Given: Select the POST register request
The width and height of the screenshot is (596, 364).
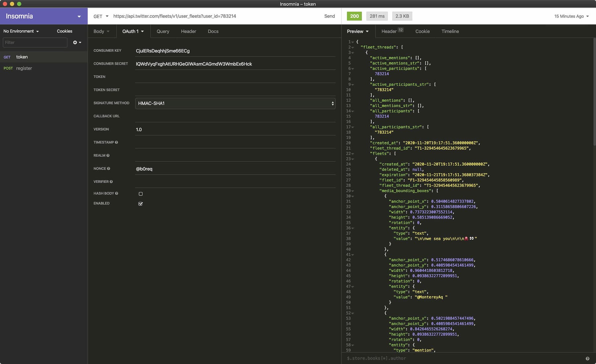Looking at the screenshot, I should tap(24, 68).
